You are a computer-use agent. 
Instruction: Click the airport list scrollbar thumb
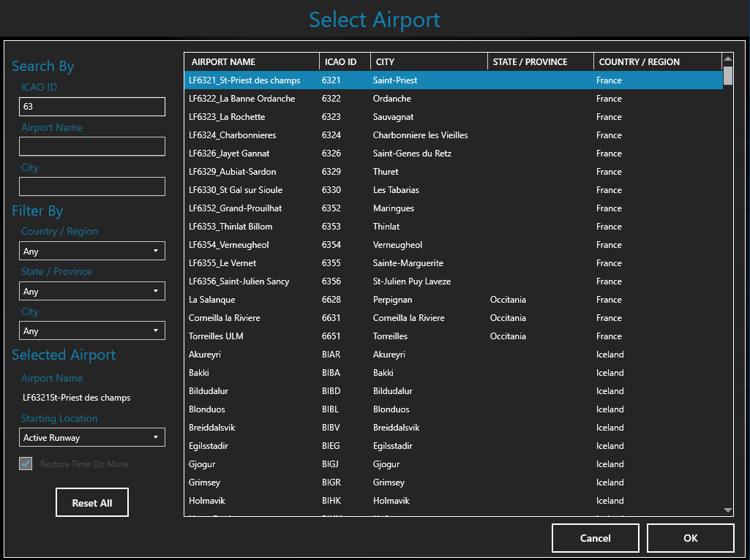tap(727, 76)
